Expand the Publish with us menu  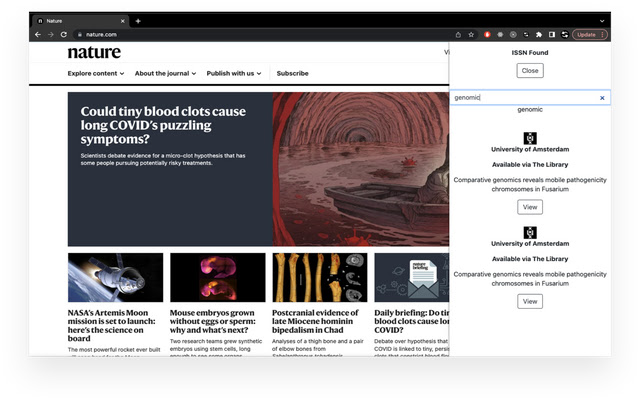tap(234, 73)
